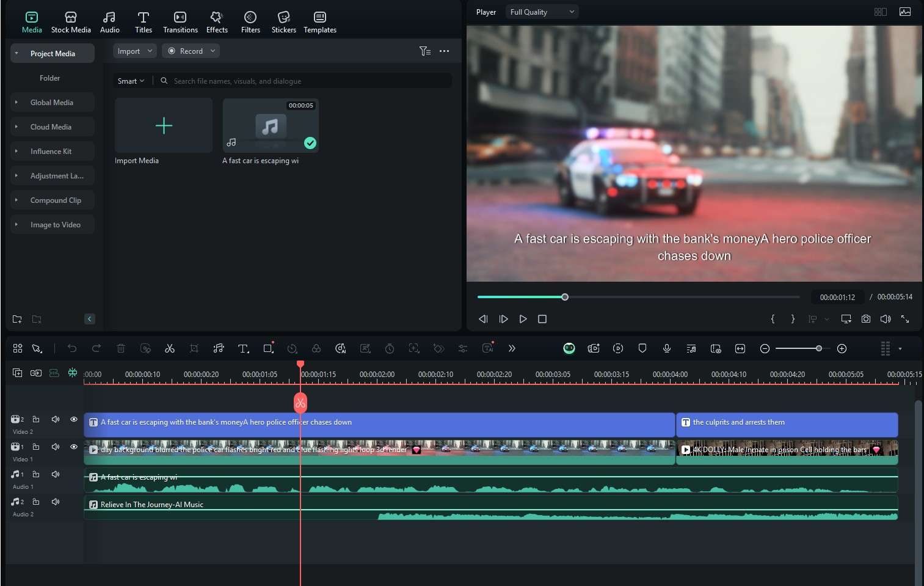Zoom in the timeline with the plus button
Image resolution: width=924 pixels, height=586 pixels.
coord(842,348)
